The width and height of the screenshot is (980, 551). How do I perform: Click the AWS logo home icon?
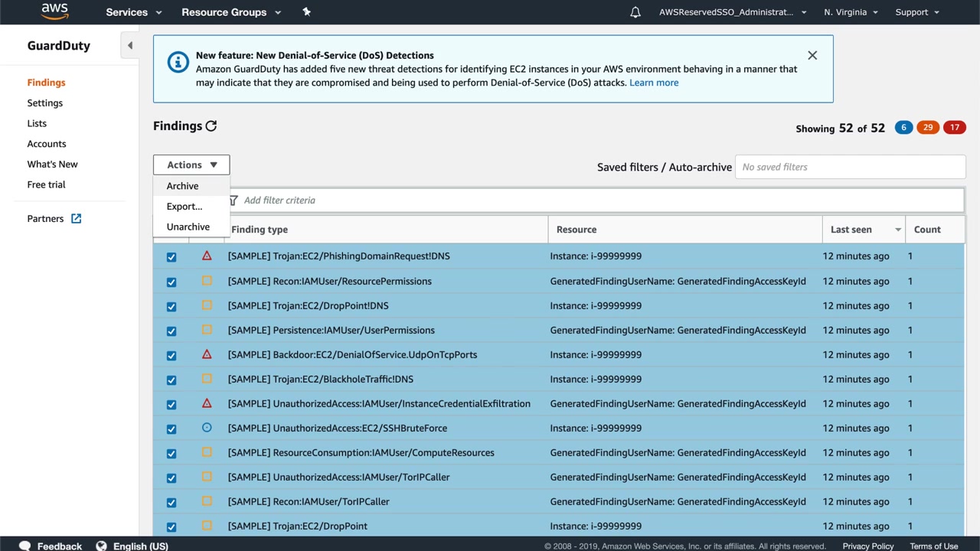[54, 11]
